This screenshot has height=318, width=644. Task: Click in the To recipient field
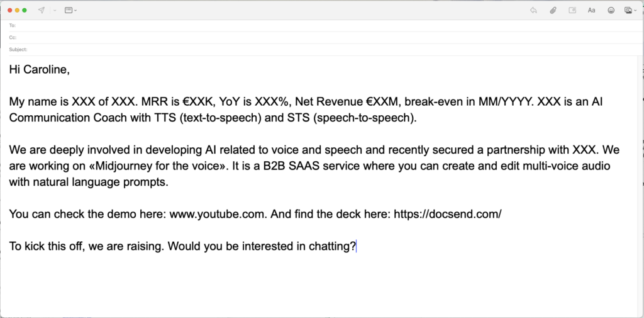[x=314, y=26]
